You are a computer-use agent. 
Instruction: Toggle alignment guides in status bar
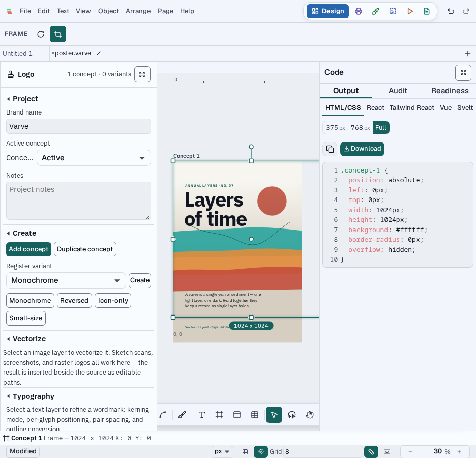click(387, 451)
